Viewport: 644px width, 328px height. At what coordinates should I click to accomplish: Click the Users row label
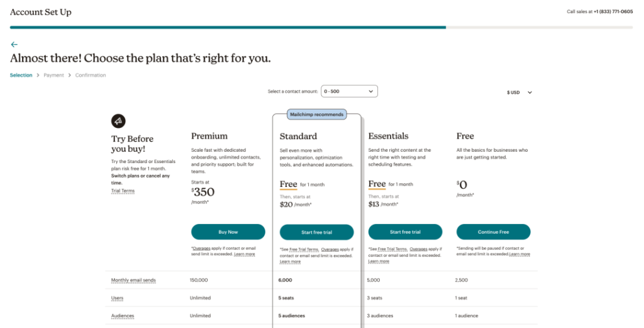(117, 298)
